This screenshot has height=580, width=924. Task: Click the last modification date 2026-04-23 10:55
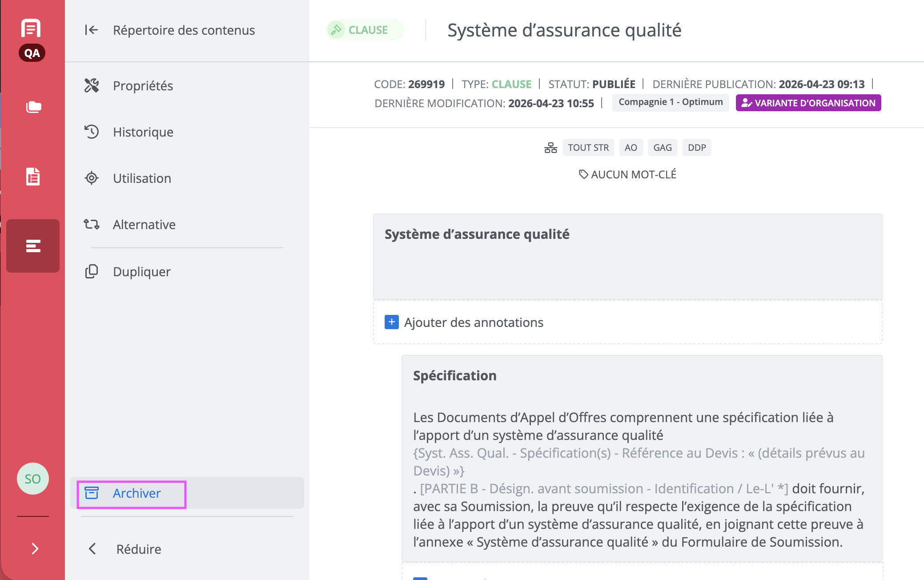tap(551, 103)
